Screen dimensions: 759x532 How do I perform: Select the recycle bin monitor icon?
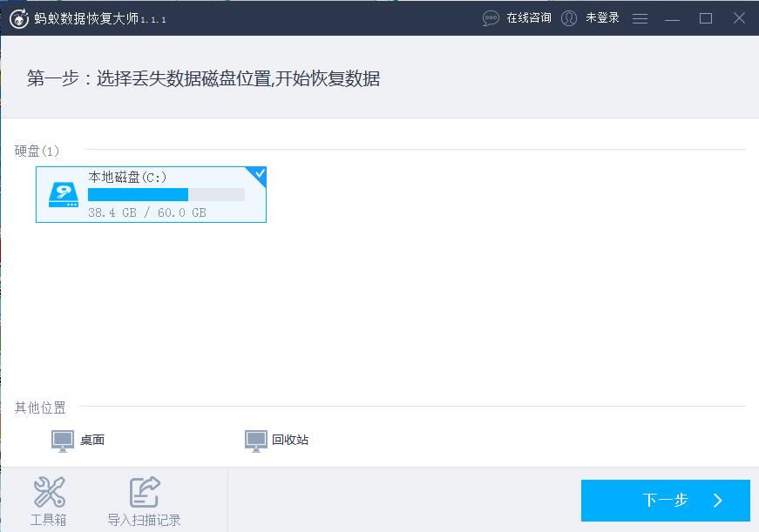[x=255, y=441]
